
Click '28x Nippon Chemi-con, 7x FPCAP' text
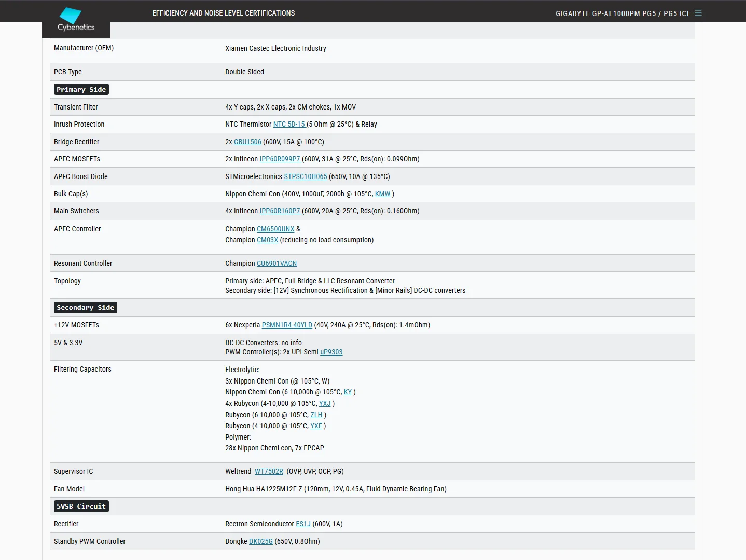coord(274,448)
